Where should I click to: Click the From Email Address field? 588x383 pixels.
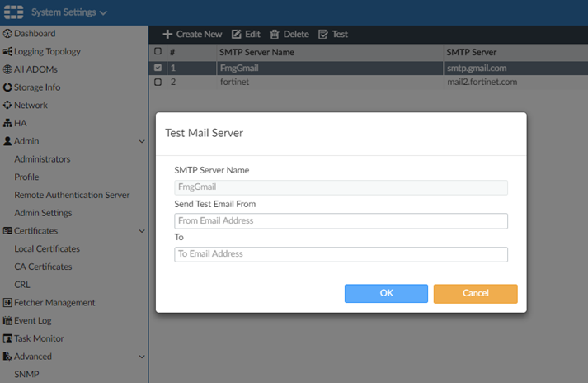341,220
